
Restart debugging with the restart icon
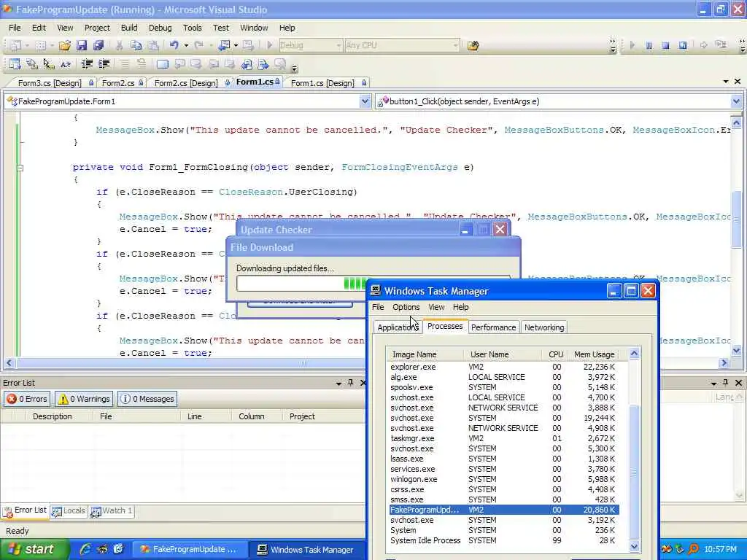(683, 45)
